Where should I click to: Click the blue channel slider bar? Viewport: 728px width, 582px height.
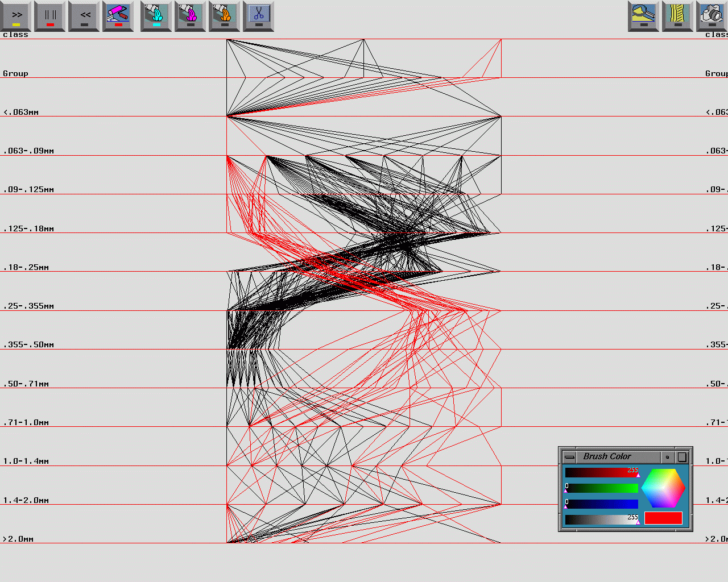tap(601, 504)
